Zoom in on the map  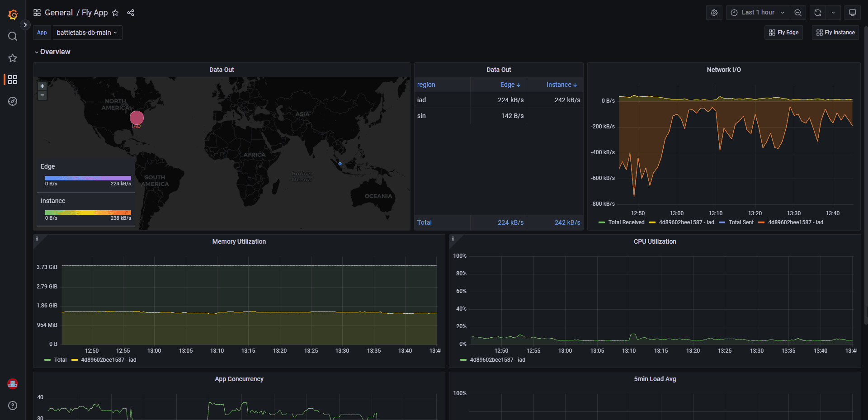42,86
